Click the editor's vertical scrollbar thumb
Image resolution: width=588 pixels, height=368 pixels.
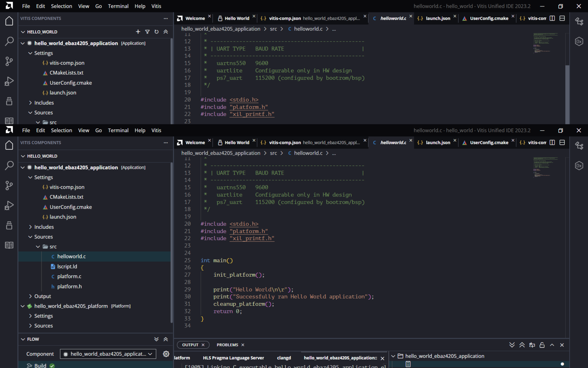[567, 94]
